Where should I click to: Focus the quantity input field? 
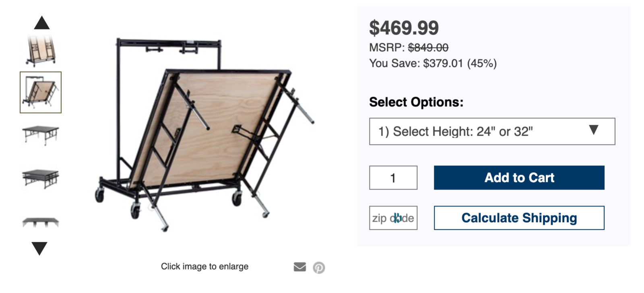393,178
